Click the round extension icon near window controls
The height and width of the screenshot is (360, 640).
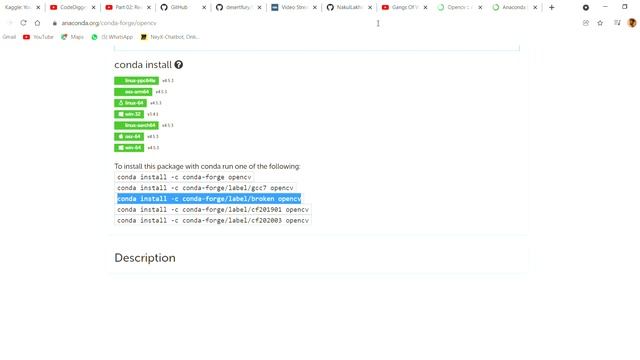click(586, 7)
